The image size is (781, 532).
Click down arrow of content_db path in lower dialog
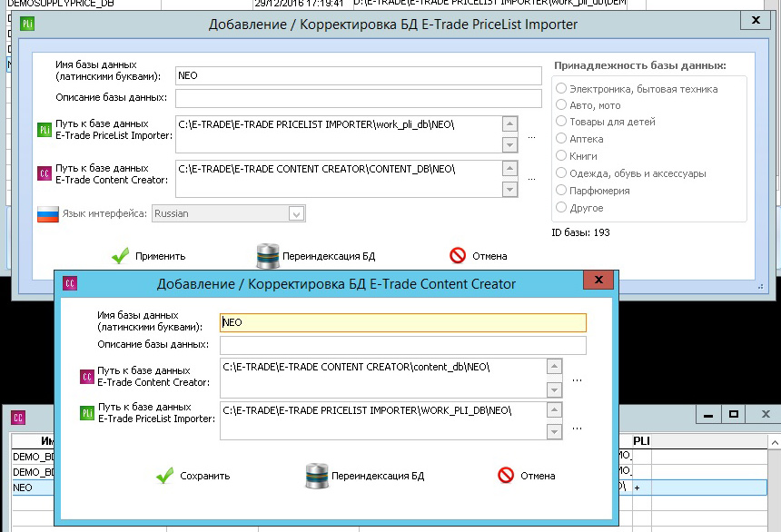coord(554,390)
